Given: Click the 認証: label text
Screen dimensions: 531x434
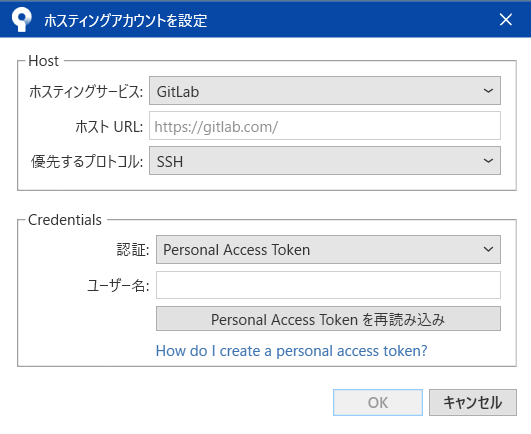Looking at the screenshot, I should coord(133,250).
